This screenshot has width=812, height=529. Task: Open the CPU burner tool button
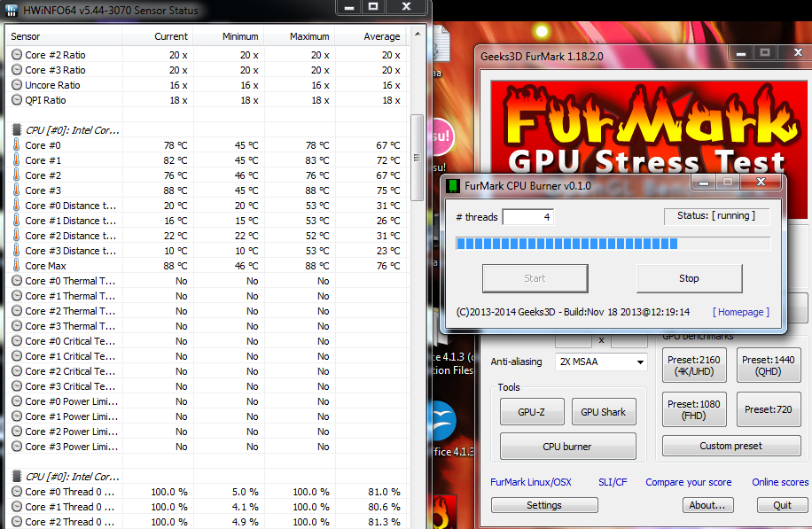click(567, 447)
